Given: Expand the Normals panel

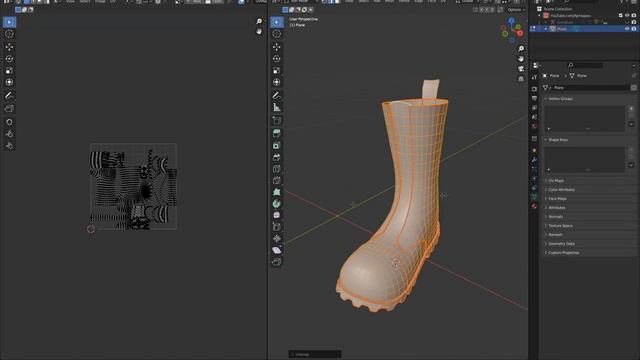Looking at the screenshot, I should coord(590,216).
